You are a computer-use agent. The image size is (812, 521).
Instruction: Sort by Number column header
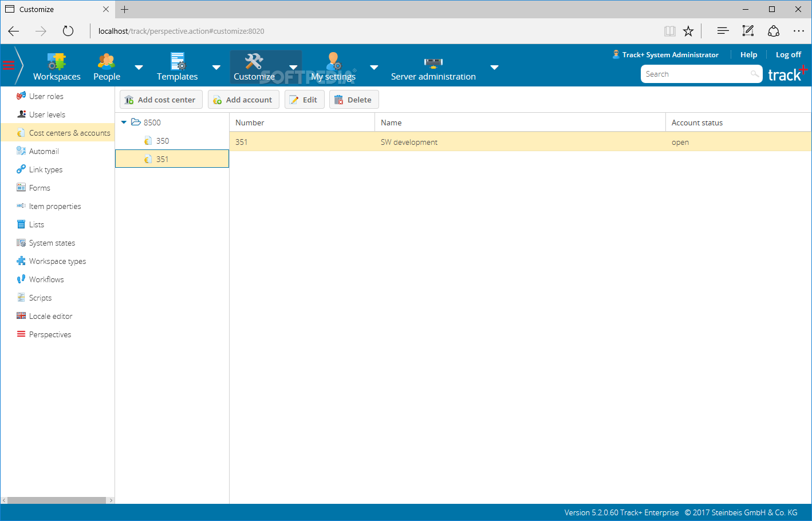pyautogui.click(x=302, y=123)
